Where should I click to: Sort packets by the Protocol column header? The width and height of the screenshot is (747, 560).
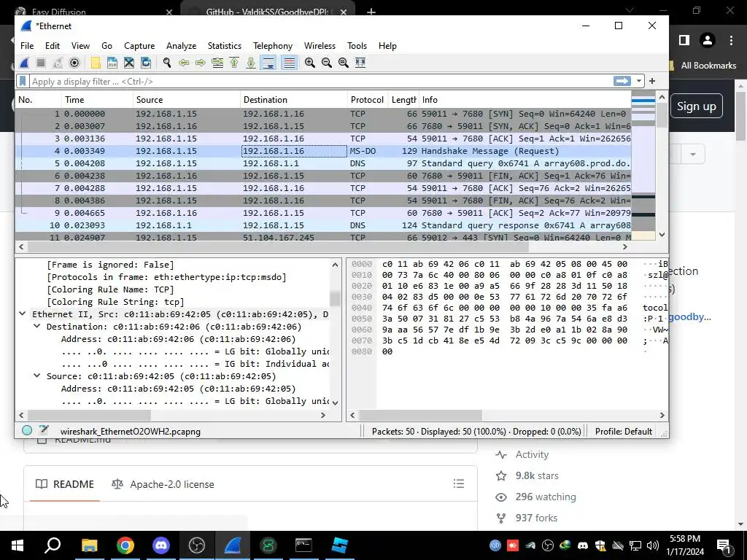[x=368, y=99]
